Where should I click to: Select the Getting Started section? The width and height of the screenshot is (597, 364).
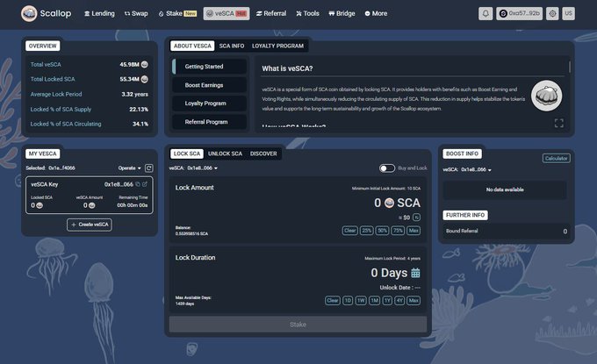tap(210, 67)
